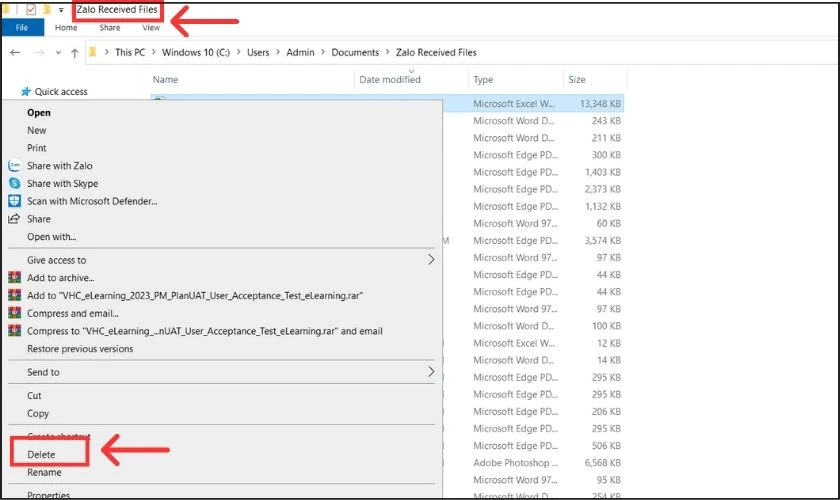Choose Print in context menu
Viewport: 840px width, 500px height.
36,148
